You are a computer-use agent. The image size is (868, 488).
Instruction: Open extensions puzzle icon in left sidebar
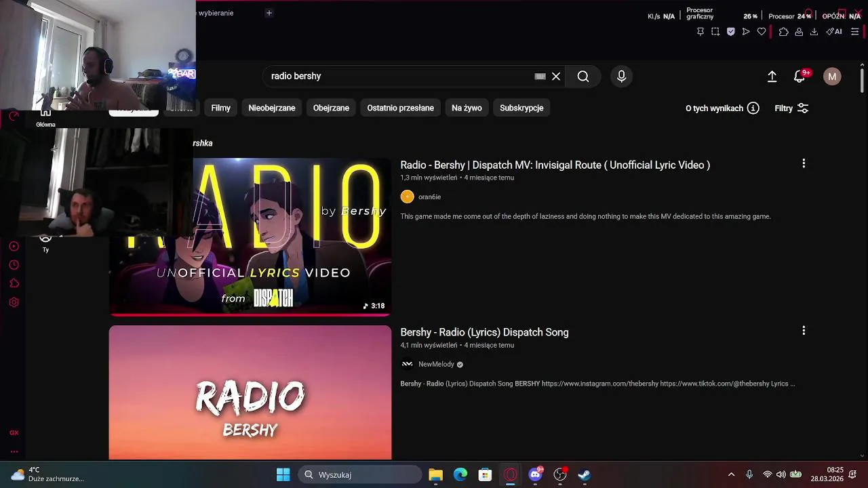(14, 283)
